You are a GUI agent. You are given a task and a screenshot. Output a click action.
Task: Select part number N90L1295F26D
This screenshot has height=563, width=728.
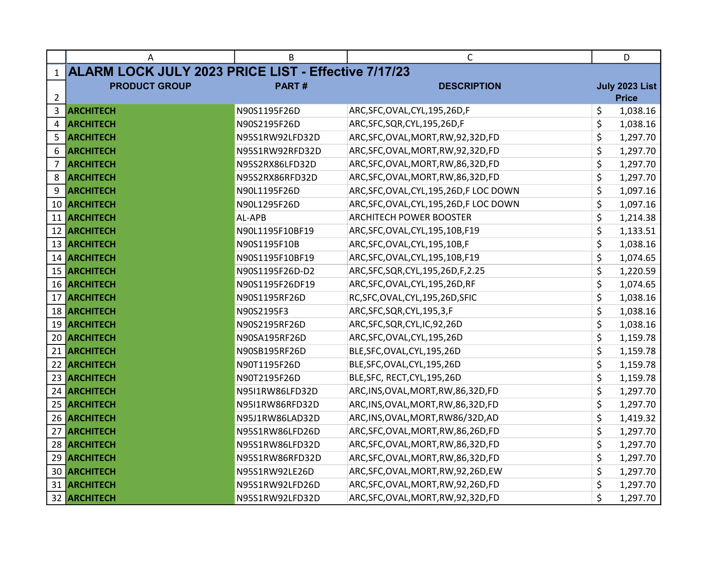291,204
